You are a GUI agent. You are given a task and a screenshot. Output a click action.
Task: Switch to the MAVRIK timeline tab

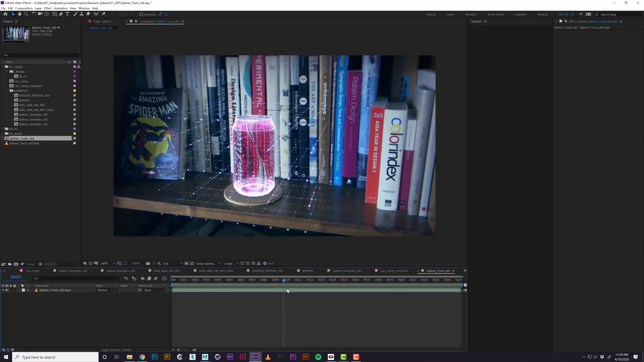(x=308, y=271)
